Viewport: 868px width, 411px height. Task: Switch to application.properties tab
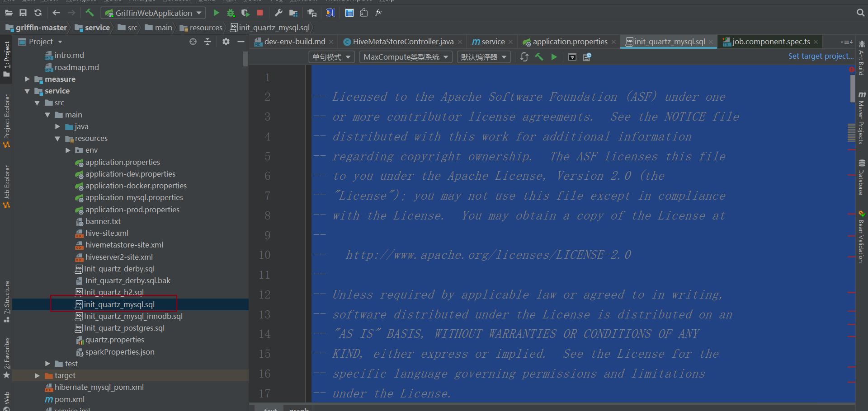(x=570, y=42)
